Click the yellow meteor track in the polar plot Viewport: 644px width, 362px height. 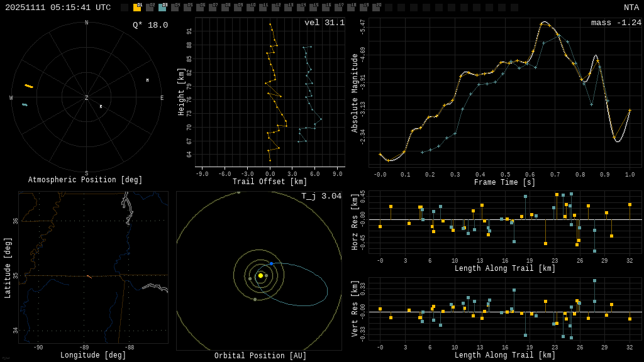pos(29,86)
